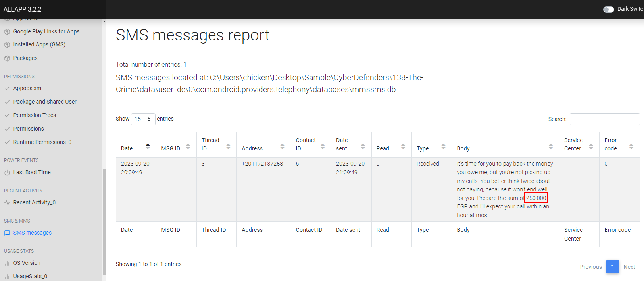Viewport: 644px width, 281px height.
Task: Sort table by Body column
Action: pos(550,147)
